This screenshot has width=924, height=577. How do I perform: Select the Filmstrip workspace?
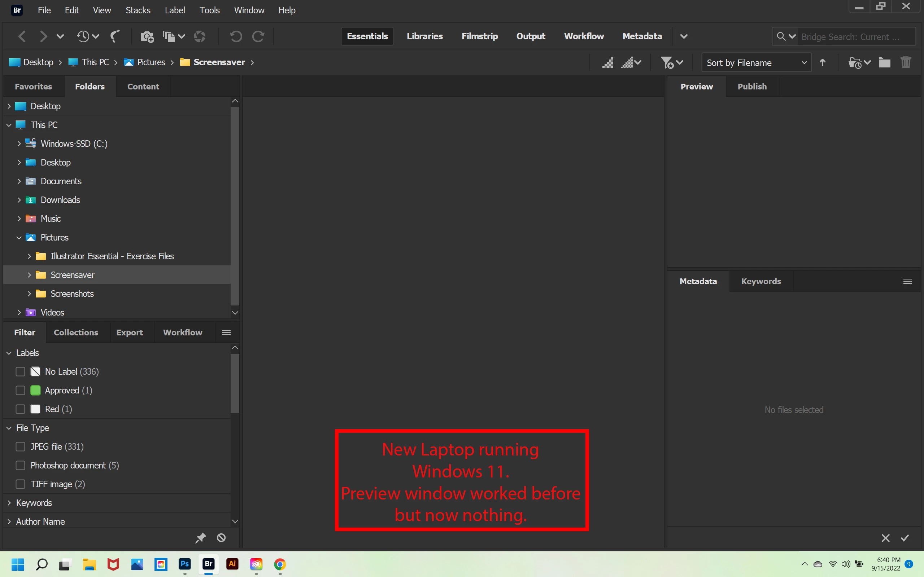[x=480, y=36]
